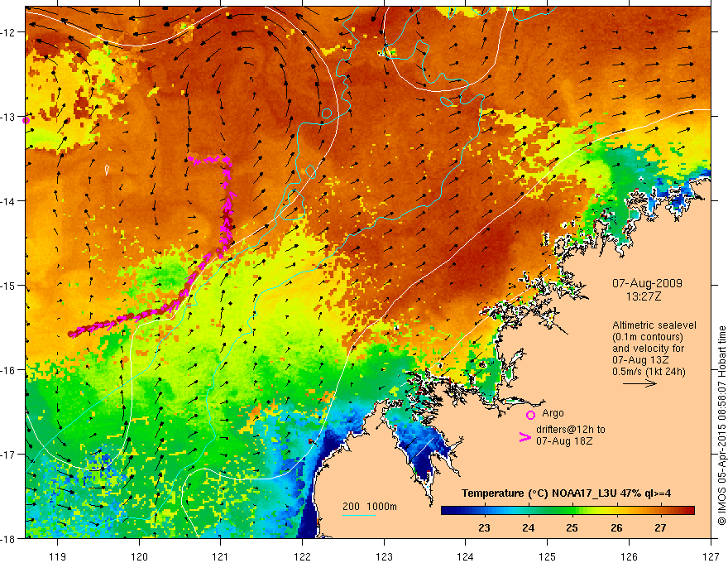Click the velocity scale reference arrow
The image size is (728, 563).
[639, 383]
